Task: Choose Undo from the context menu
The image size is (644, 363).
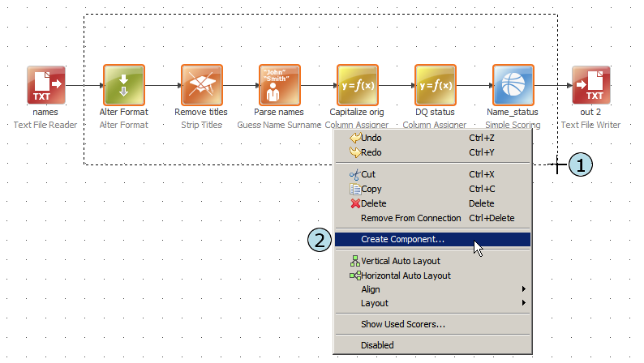Action: coord(373,138)
